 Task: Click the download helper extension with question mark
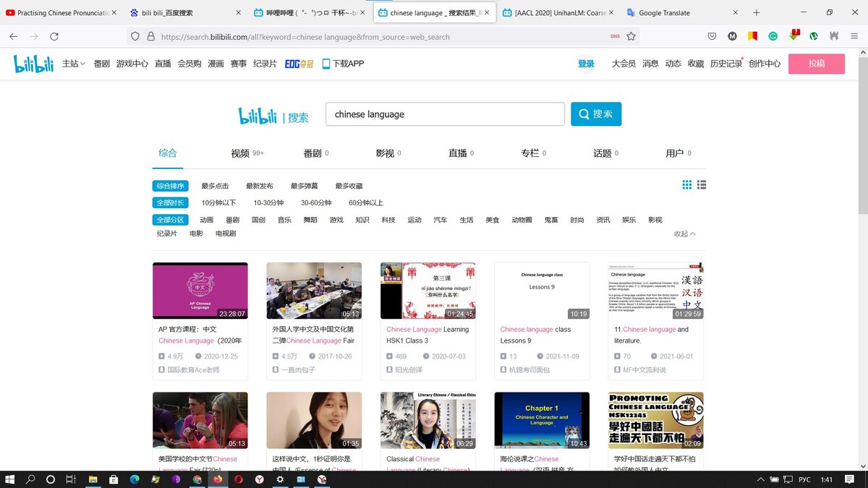793,35
